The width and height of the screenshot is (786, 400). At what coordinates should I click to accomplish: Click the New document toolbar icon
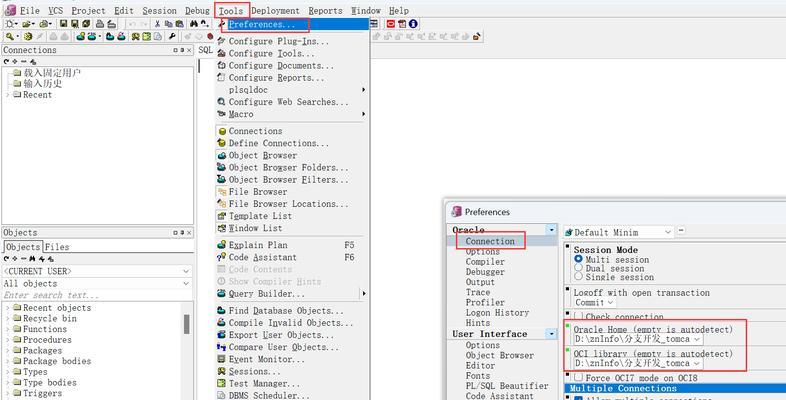(10, 24)
